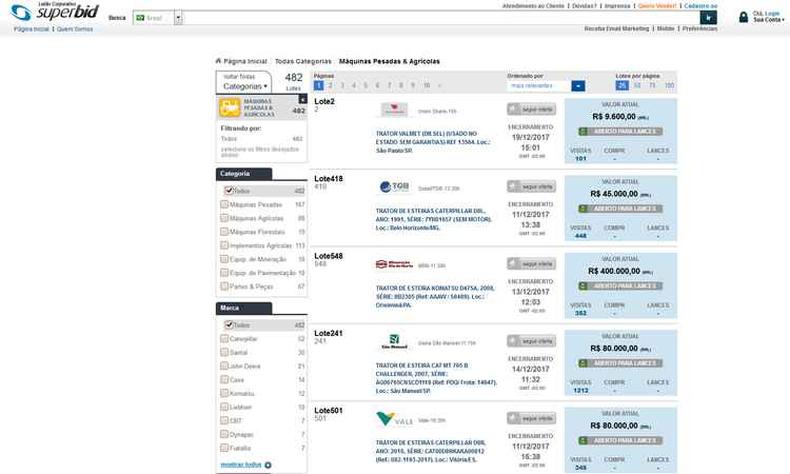Check the Máquinas Agrícolas category filter
The image size is (790, 474).
coord(224,218)
